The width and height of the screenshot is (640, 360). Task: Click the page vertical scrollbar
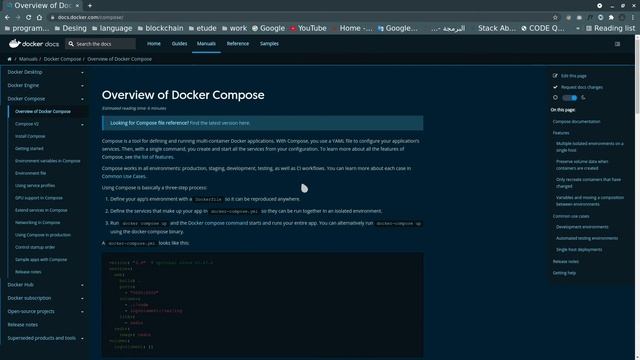637,76
